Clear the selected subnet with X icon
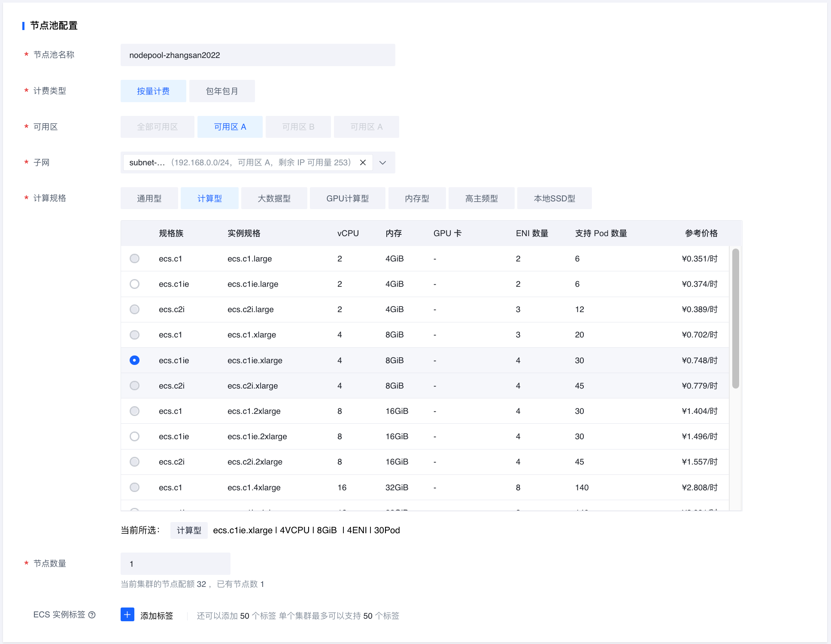831x644 pixels. coord(363,162)
